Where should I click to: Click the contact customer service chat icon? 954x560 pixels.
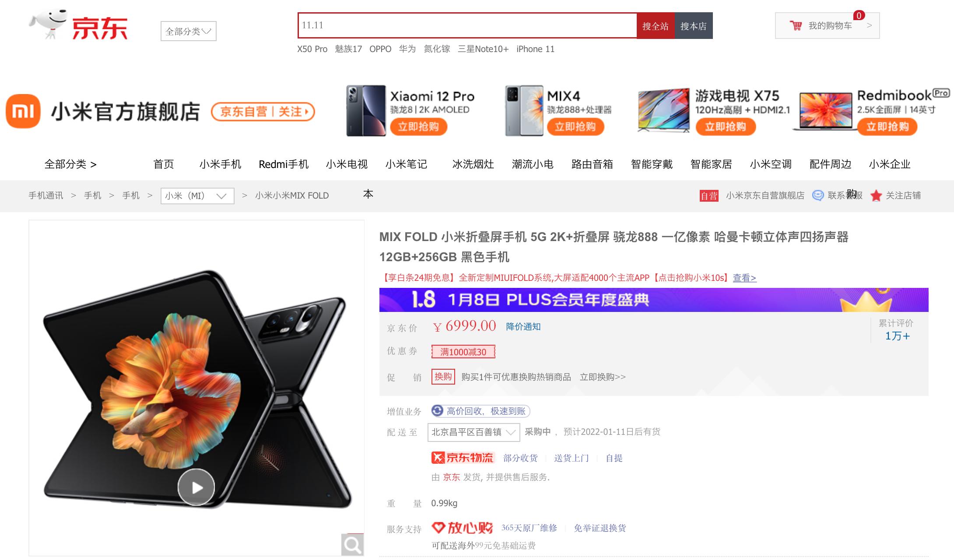coord(817,196)
